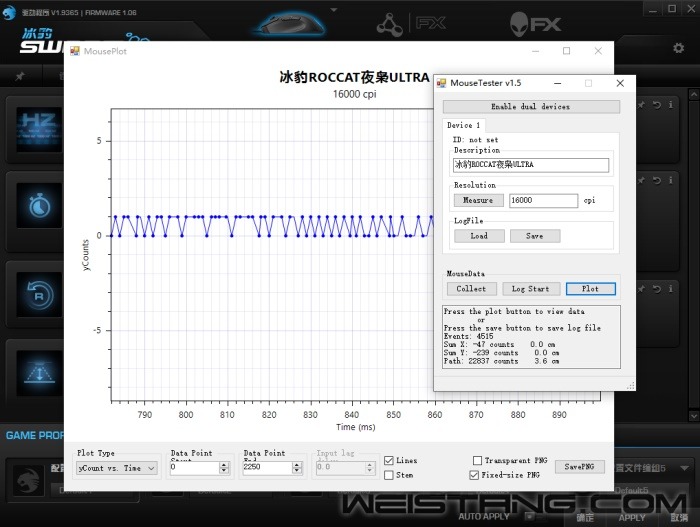Click the Save log file button

click(535, 236)
